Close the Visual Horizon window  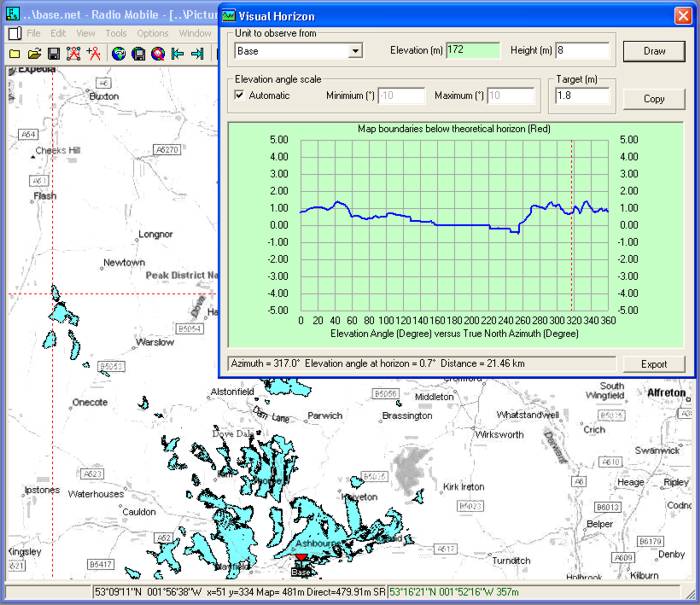click(x=683, y=16)
